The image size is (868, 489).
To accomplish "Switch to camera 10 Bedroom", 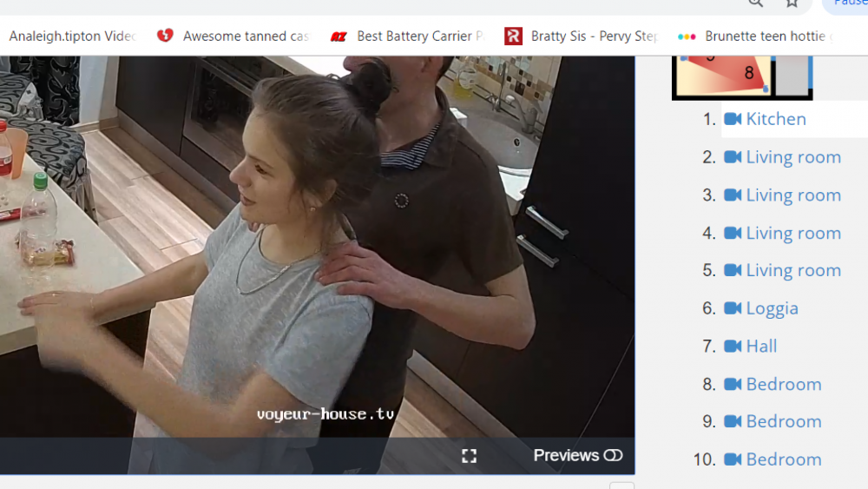I will coord(783,459).
